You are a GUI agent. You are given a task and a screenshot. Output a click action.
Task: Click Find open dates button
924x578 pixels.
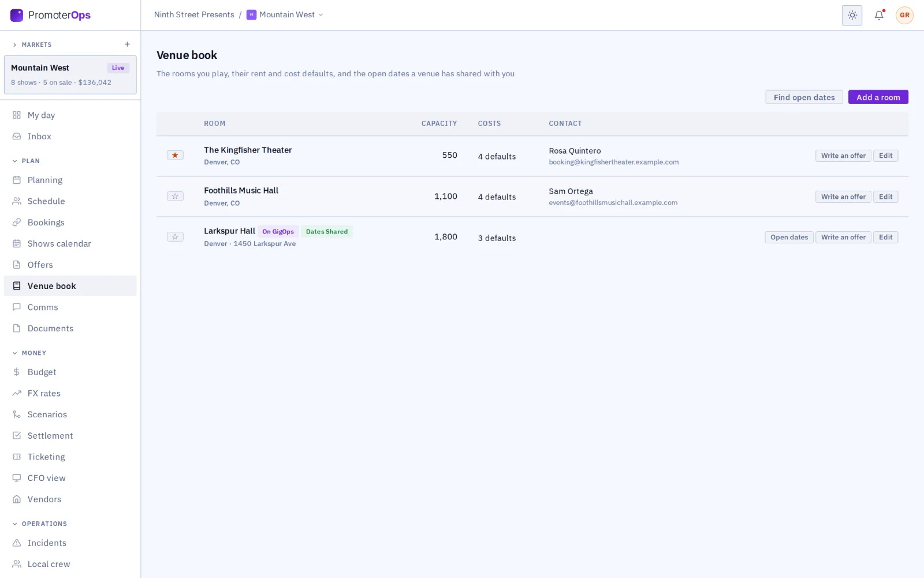pyautogui.click(x=804, y=97)
